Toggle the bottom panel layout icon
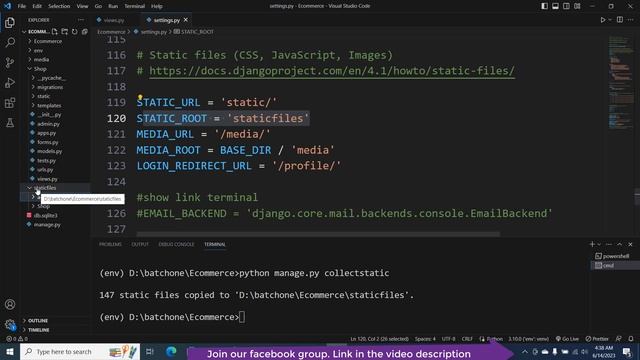Screen dimensions: 640x360 coord(556,6)
